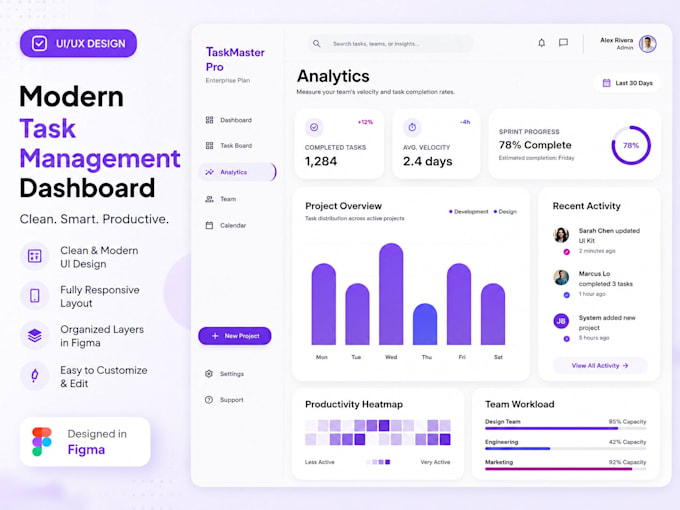Image resolution: width=680 pixels, height=510 pixels.
Task: Click the Enterprise Plan label
Action: click(228, 80)
